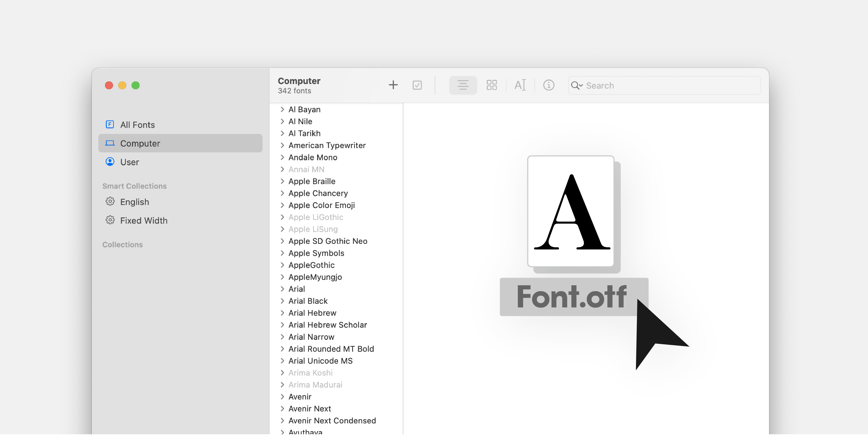Open the User fonts library
Screen dimensions: 868x439
[x=129, y=162]
